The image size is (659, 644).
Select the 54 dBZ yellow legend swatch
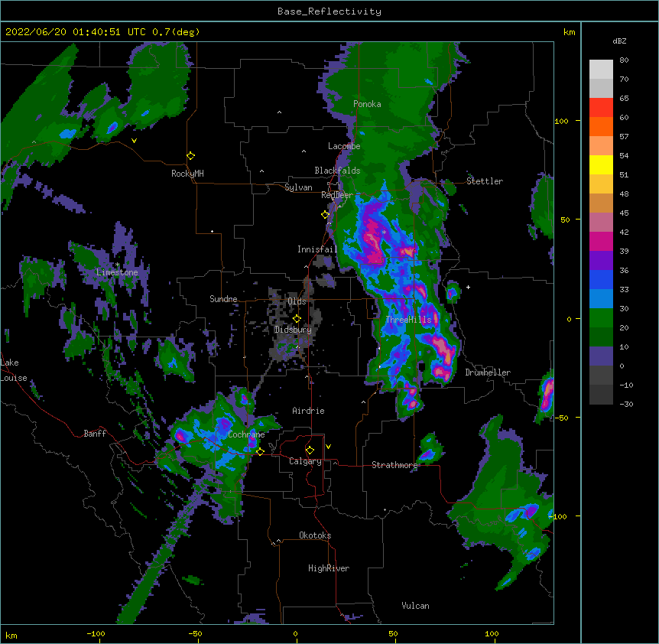pos(601,164)
